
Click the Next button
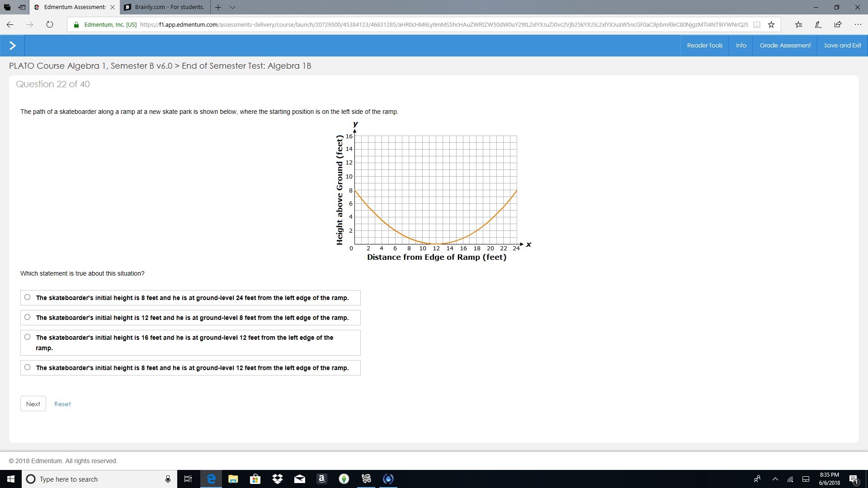pos(33,404)
